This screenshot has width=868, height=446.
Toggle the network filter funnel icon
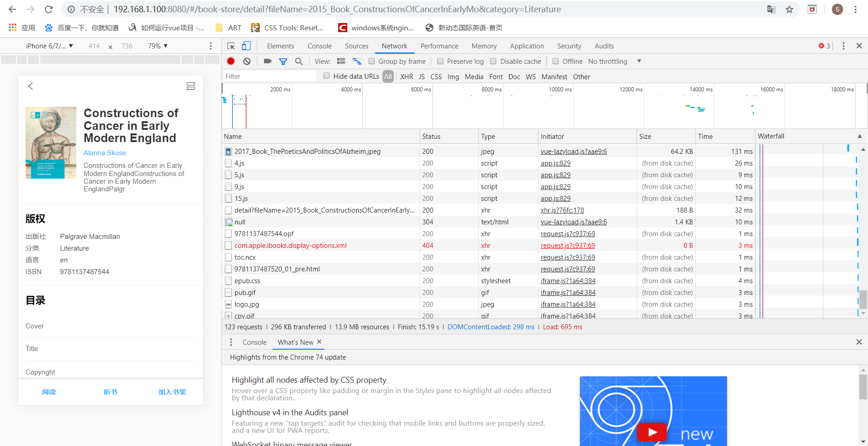click(283, 61)
